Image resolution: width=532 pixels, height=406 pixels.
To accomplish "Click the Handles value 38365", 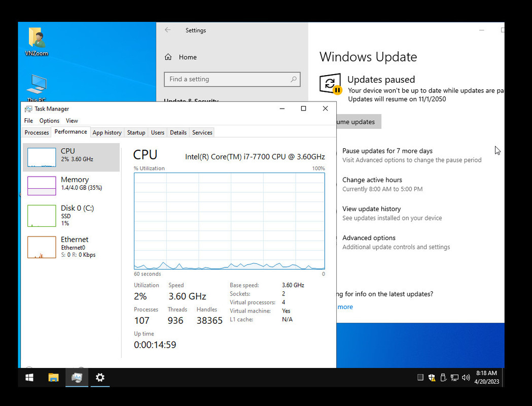I will [209, 320].
